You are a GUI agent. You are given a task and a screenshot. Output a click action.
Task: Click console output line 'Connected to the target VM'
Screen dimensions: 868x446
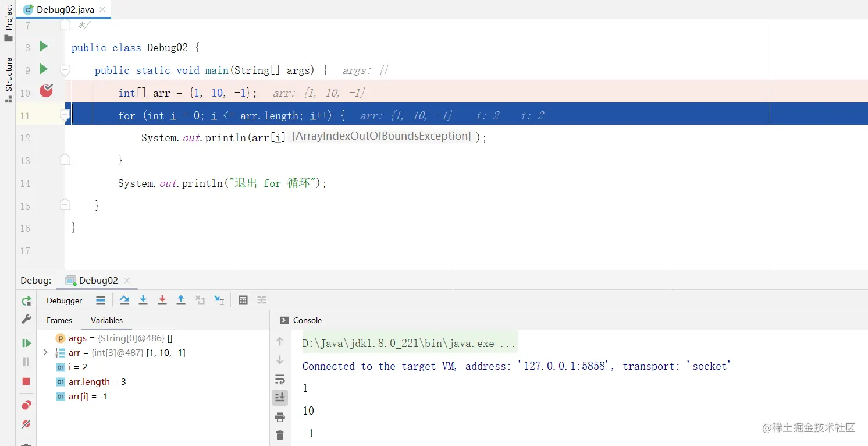coord(517,366)
